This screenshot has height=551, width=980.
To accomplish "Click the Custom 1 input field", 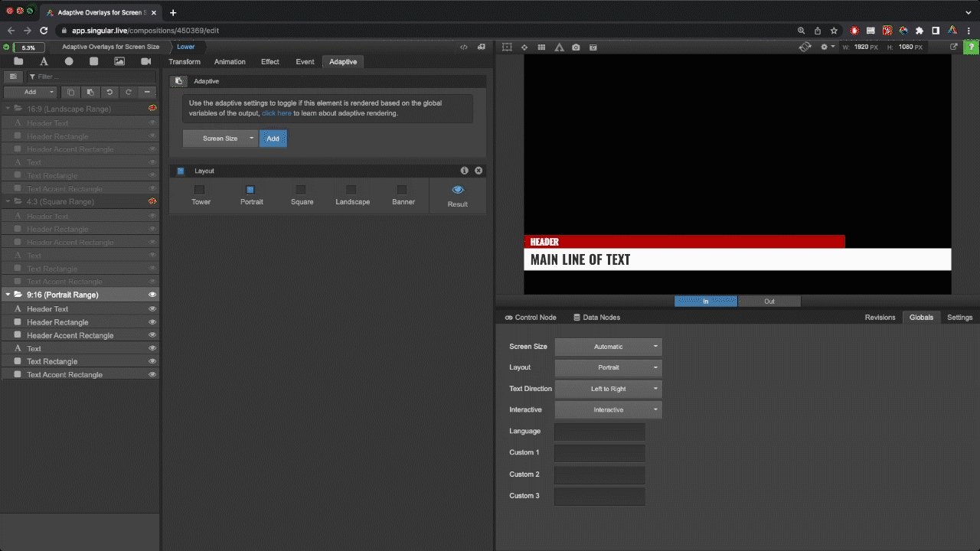I will point(599,453).
